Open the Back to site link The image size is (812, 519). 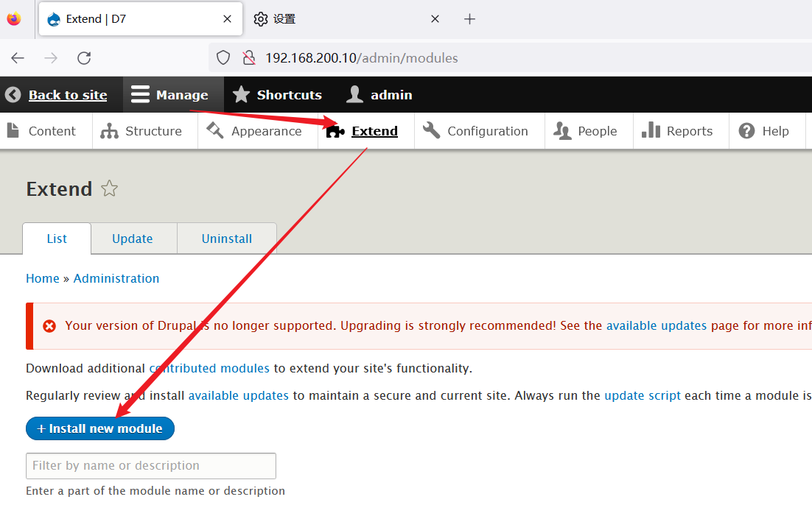pyautogui.click(x=68, y=95)
